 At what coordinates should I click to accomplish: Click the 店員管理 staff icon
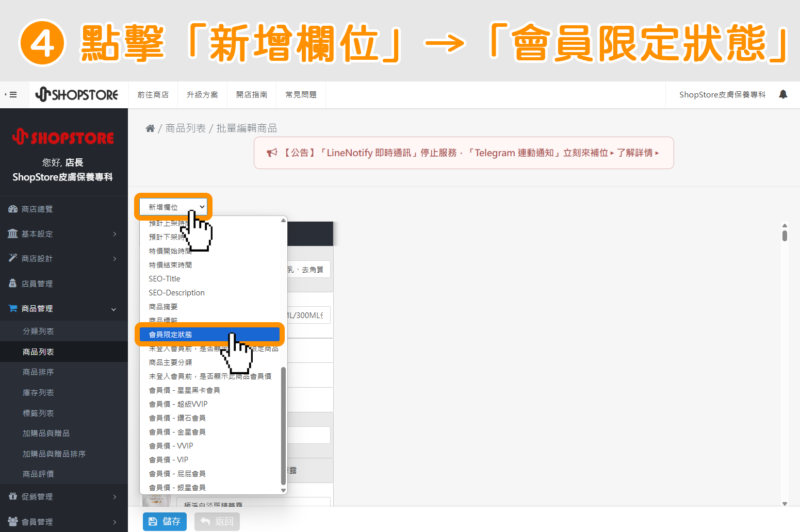13,284
